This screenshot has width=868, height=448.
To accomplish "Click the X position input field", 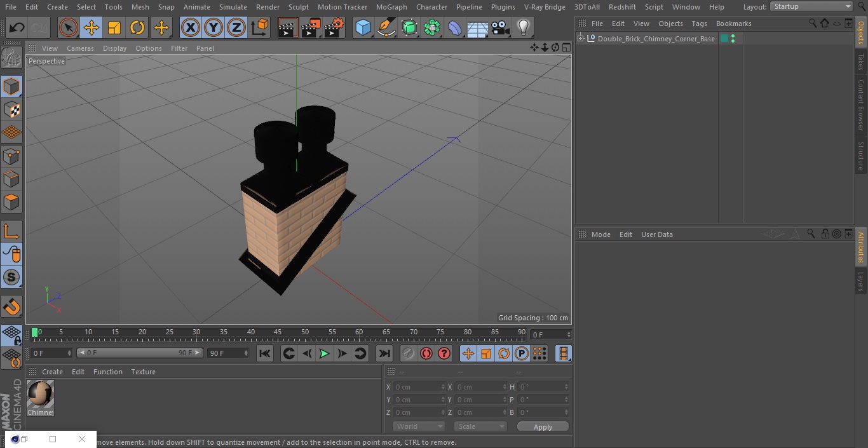I will tap(419, 387).
